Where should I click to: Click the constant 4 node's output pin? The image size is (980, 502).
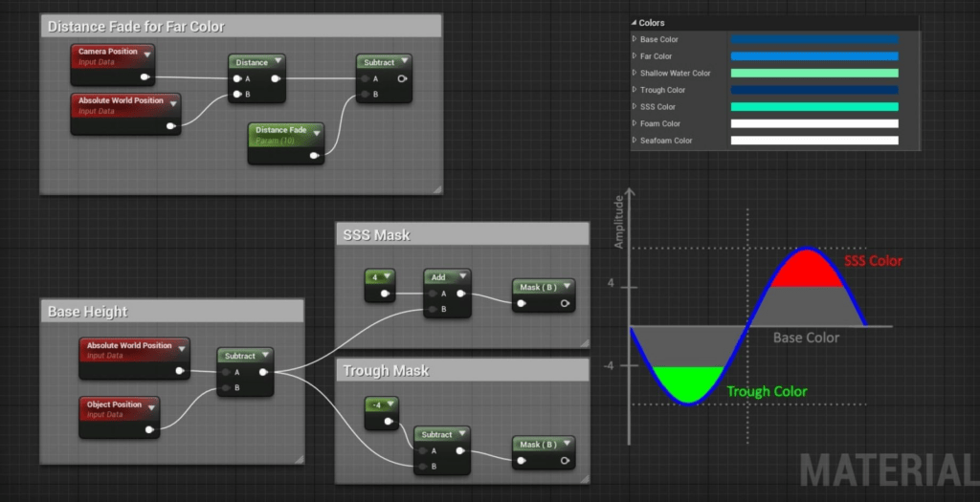coord(385,294)
